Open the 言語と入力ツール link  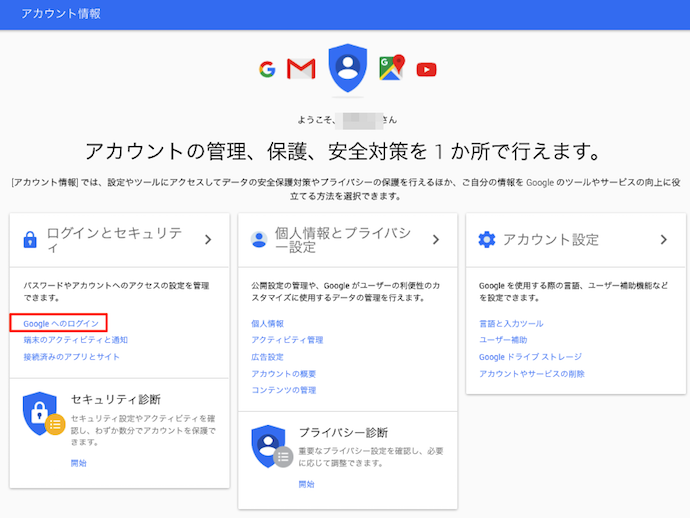511,323
